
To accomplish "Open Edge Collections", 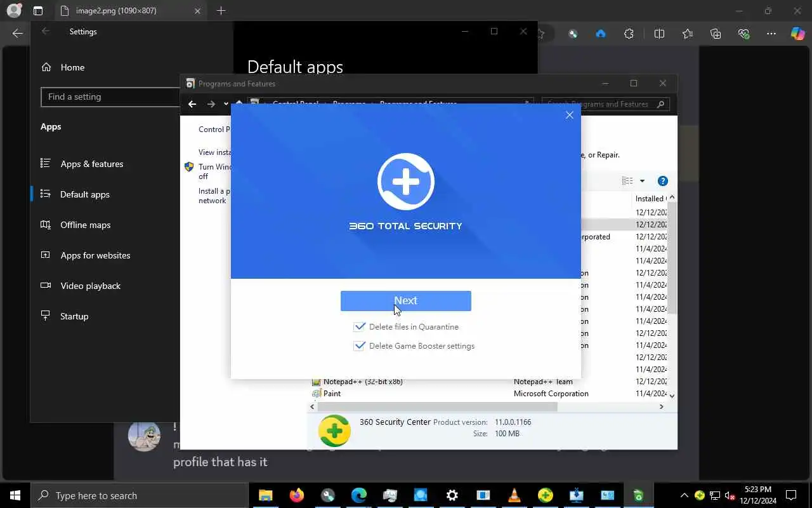I will click(x=716, y=34).
